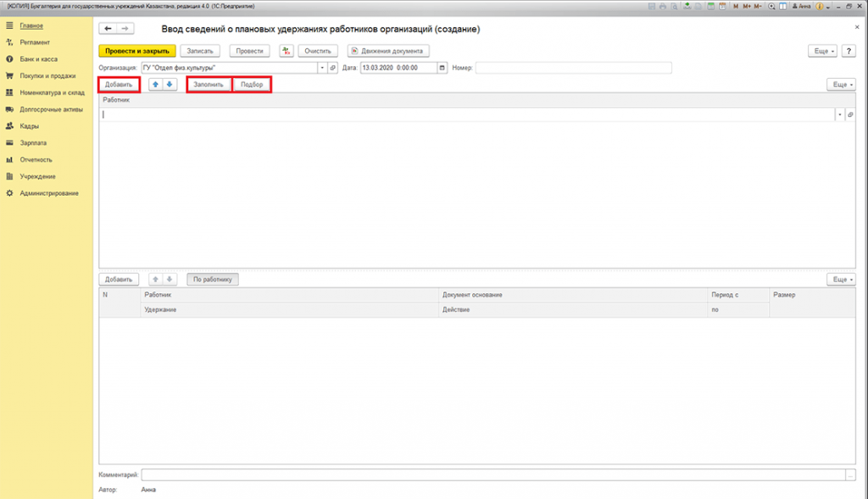Open the Зарплата section in sidebar
The width and height of the screenshot is (868, 499).
(x=34, y=142)
